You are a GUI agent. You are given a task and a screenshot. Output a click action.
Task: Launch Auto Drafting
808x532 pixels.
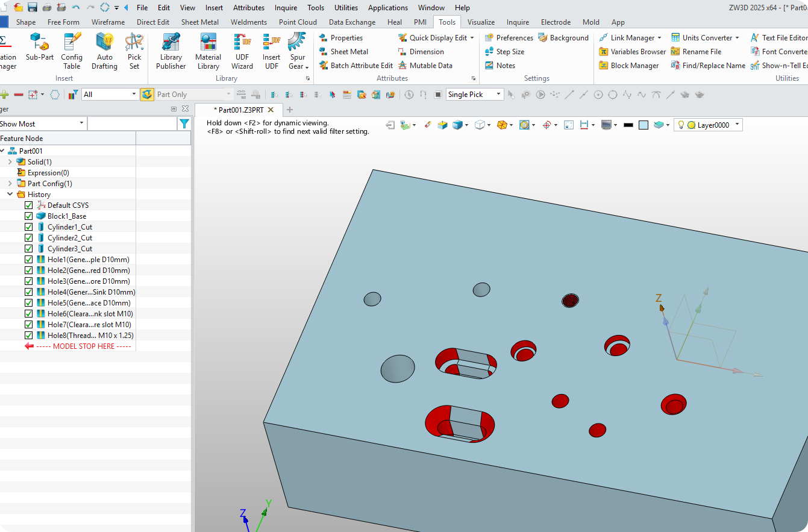pyautogui.click(x=104, y=51)
